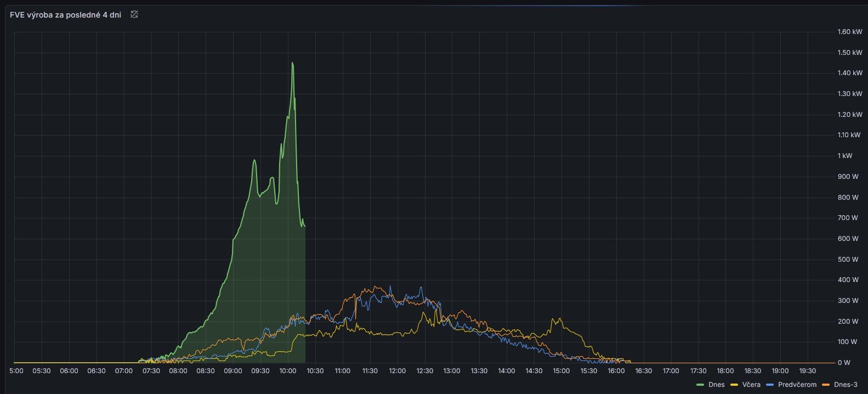Click the yellow line's late bump near 15:00
The image size is (868, 394).
[557, 319]
